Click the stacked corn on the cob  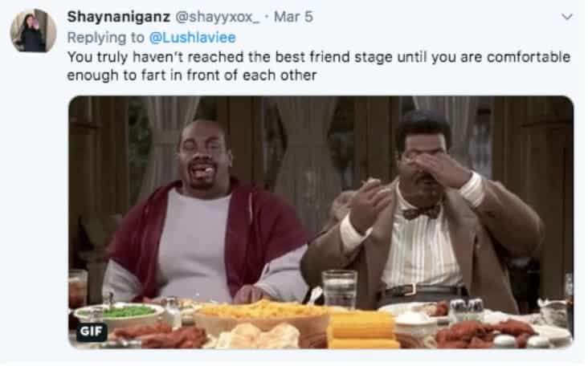tap(362, 330)
